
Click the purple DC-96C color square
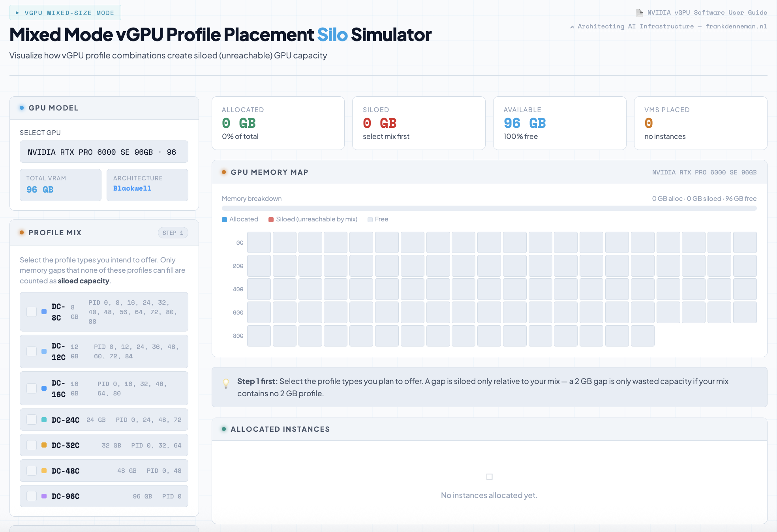(x=44, y=496)
